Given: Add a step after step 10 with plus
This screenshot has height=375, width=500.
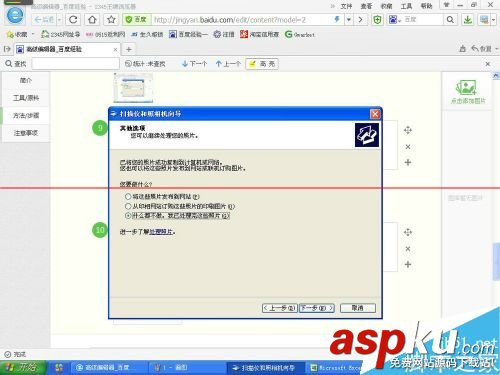Looking at the screenshot, I should click(x=408, y=265).
